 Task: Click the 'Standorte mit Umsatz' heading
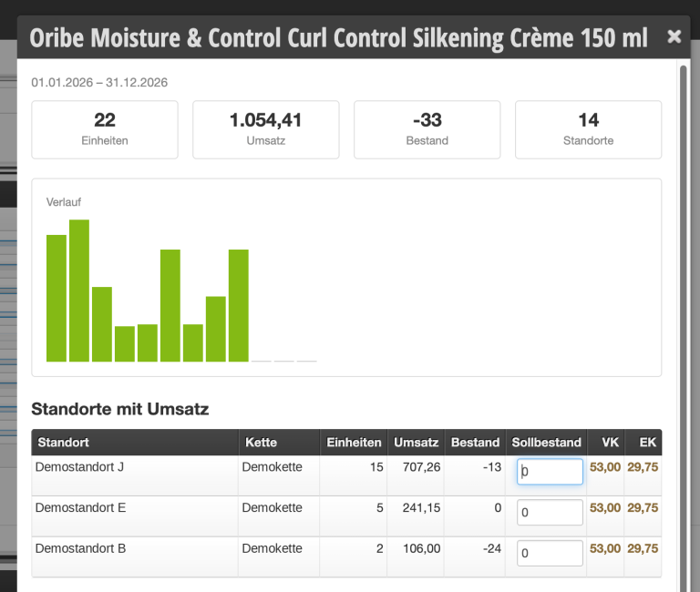[119, 409]
